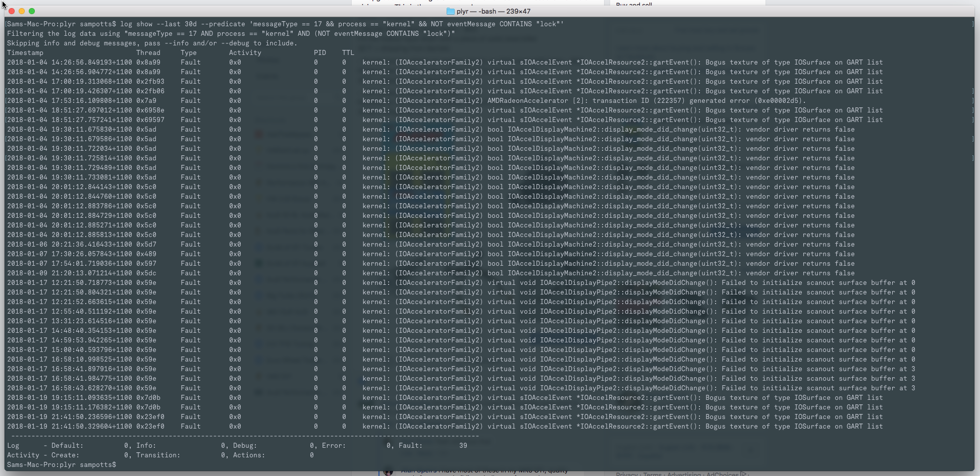Click timestamp '2018-01-17 14:48:40.354153+1100'
This screenshot has width=980, height=476.
click(70, 331)
